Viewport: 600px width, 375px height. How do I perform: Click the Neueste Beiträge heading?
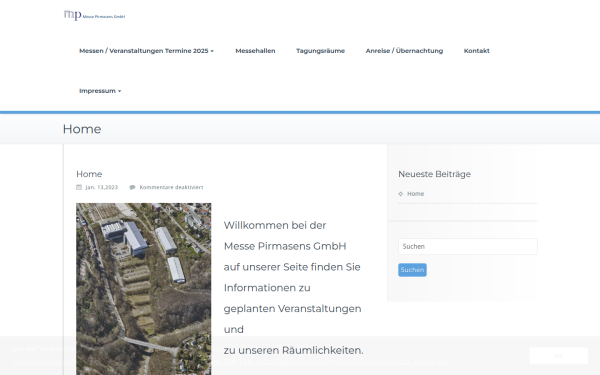434,174
